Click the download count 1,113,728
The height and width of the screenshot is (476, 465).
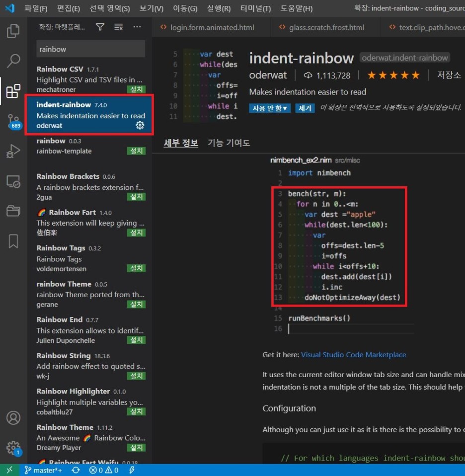[327, 76]
